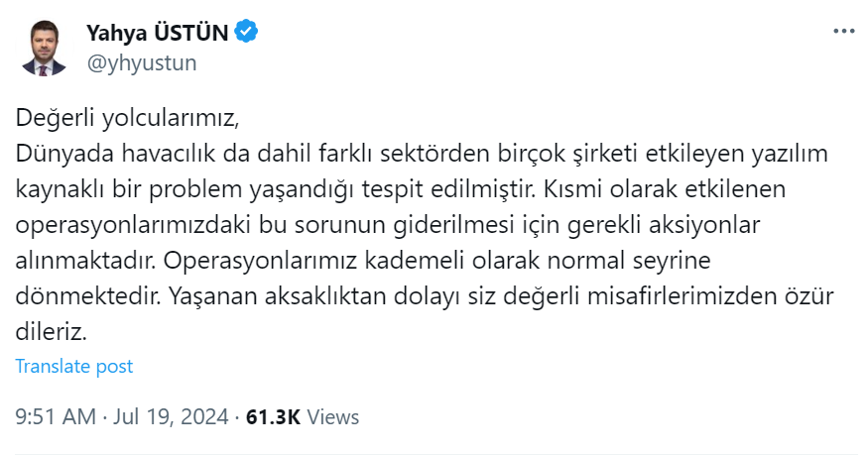The image size is (868, 455).
Task: Click the Translate post link
Action: tap(74, 366)
